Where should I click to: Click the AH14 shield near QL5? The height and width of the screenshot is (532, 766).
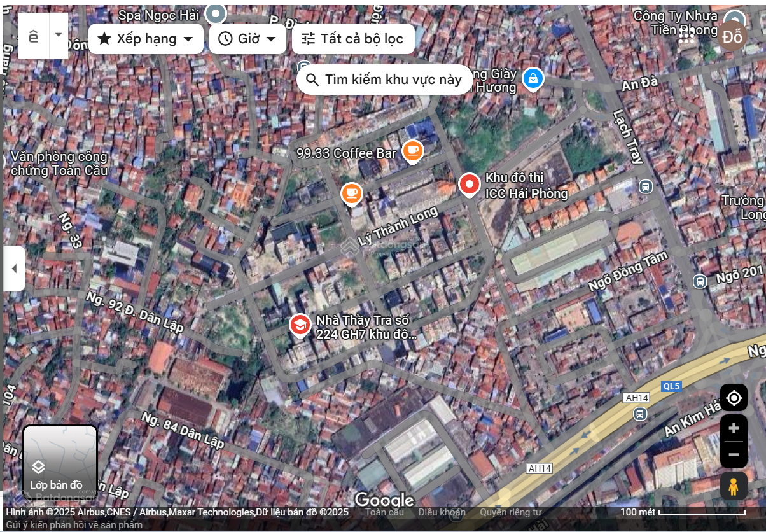(637, 398)
